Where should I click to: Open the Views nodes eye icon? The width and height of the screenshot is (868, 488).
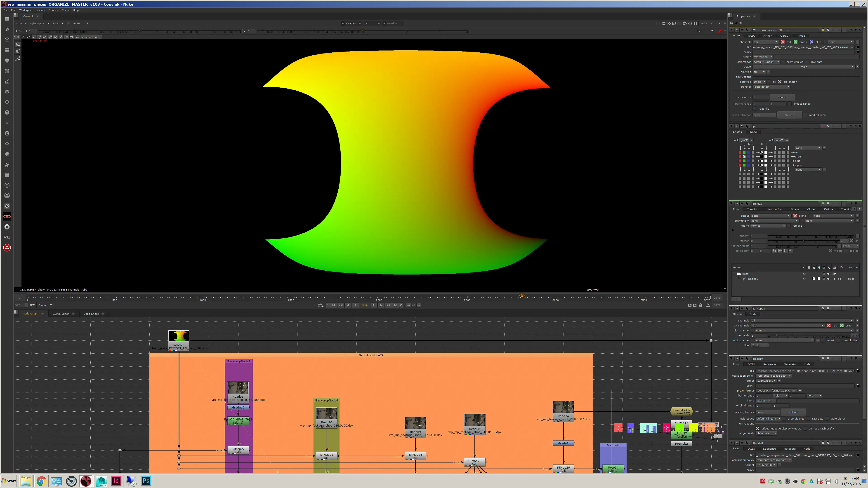tap(7, 144)
